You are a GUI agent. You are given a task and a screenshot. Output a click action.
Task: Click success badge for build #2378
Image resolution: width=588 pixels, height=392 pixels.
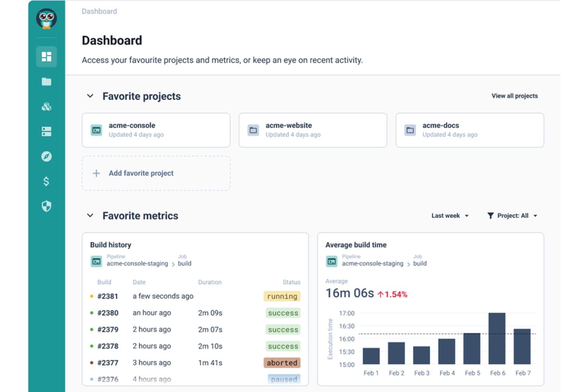[x=283, y=346]
